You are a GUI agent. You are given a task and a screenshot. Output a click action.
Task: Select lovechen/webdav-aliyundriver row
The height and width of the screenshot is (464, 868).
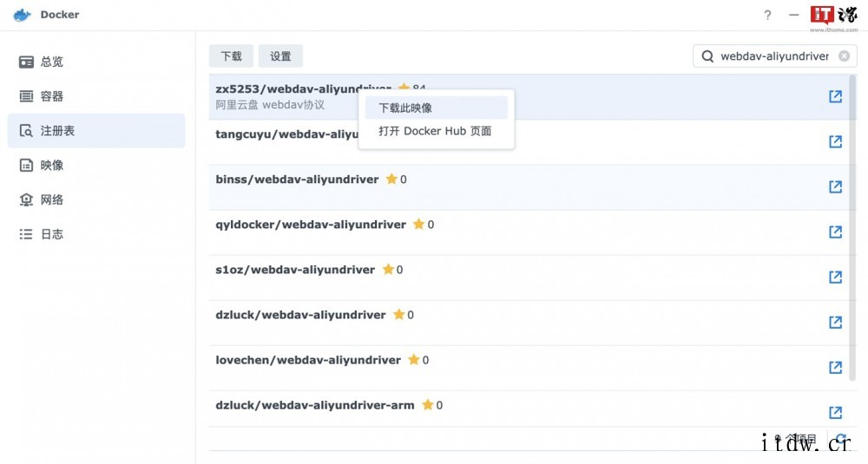click(529, 368)
